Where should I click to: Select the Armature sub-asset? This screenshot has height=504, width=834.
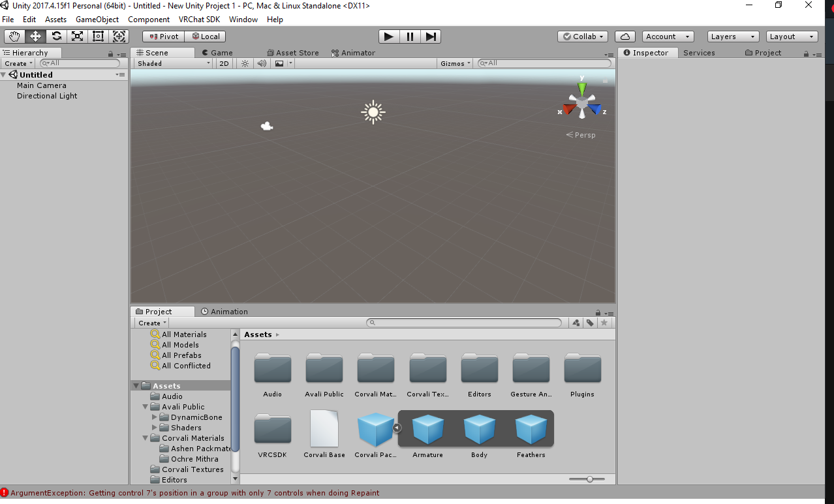[x=428, y=436]
